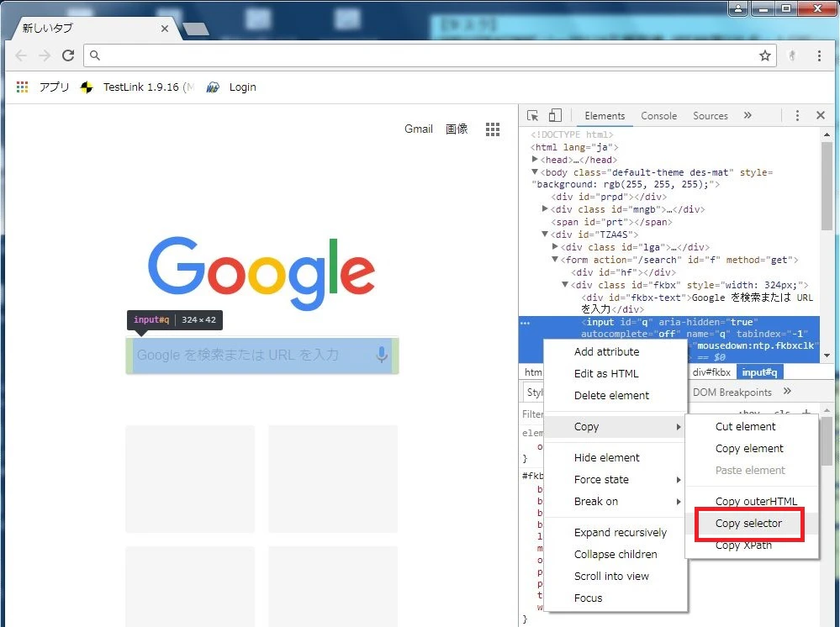Switch to the Elements tab

click(x=605, y=116)
